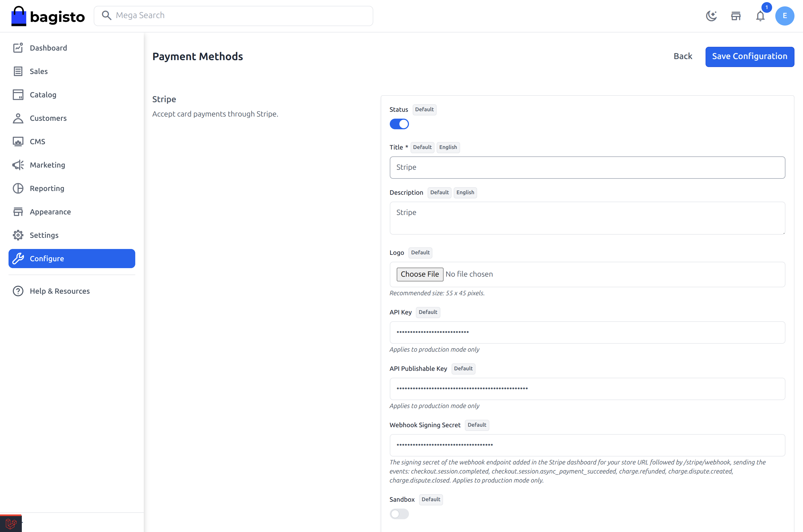
Task: Open the user avatar E menu
Action: (784, 16)
